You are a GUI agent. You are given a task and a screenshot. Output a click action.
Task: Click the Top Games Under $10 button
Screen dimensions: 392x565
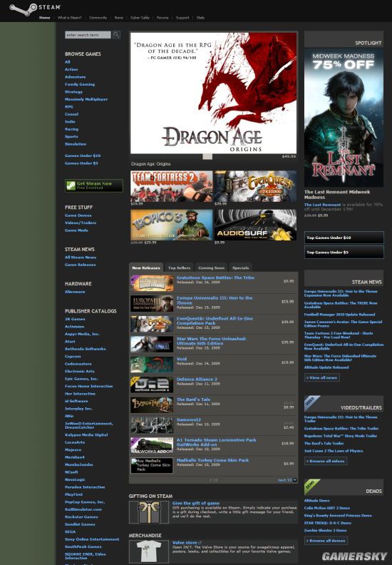click(344, 238)
